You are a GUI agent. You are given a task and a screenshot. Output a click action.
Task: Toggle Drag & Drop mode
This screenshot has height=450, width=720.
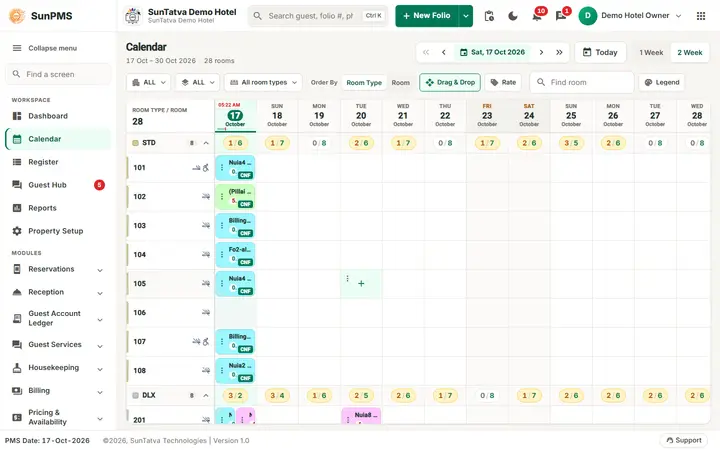[x=450, y=83]
